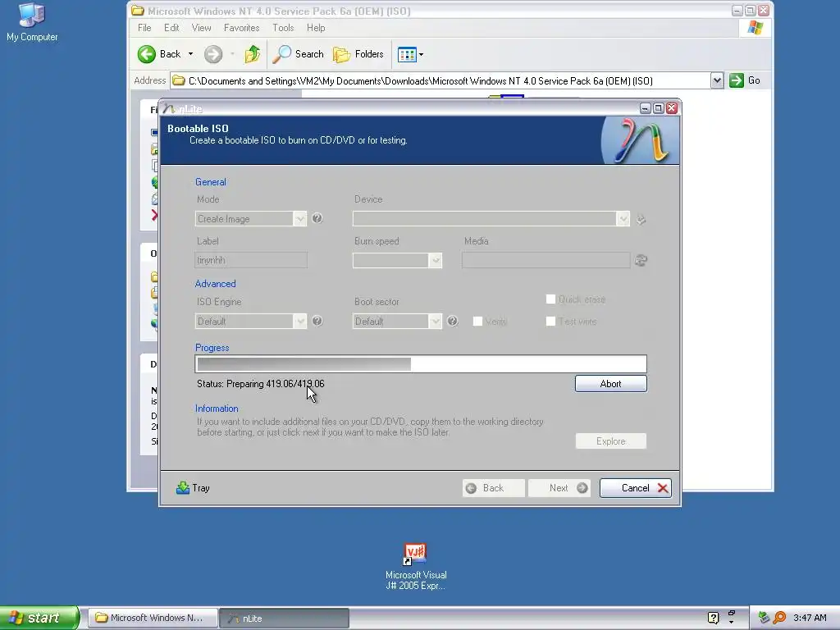Open the File menu in Explorer
The width and height of the screenshot is (840, 630).
[x=144, y=28]
